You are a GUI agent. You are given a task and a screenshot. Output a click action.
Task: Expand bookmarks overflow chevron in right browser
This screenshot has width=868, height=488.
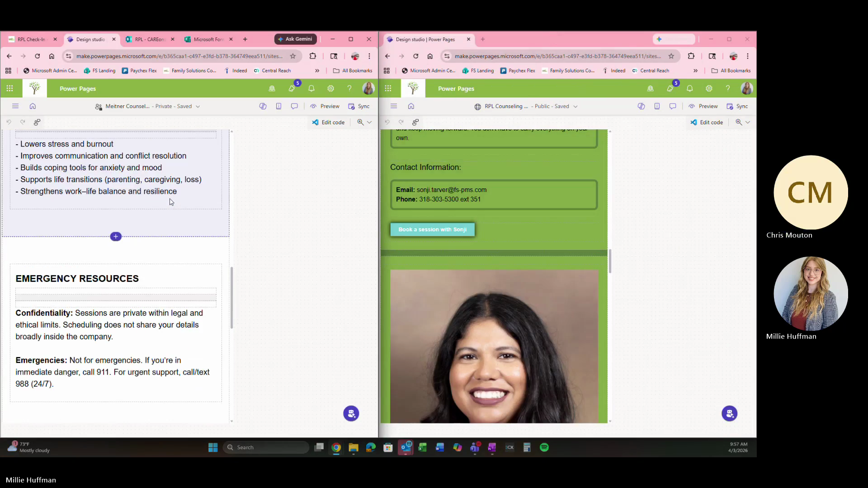click(695, 70)
